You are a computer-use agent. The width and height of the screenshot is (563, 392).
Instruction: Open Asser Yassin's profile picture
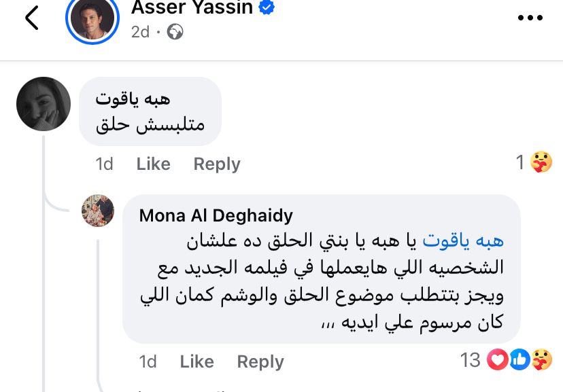coord(92,20)
